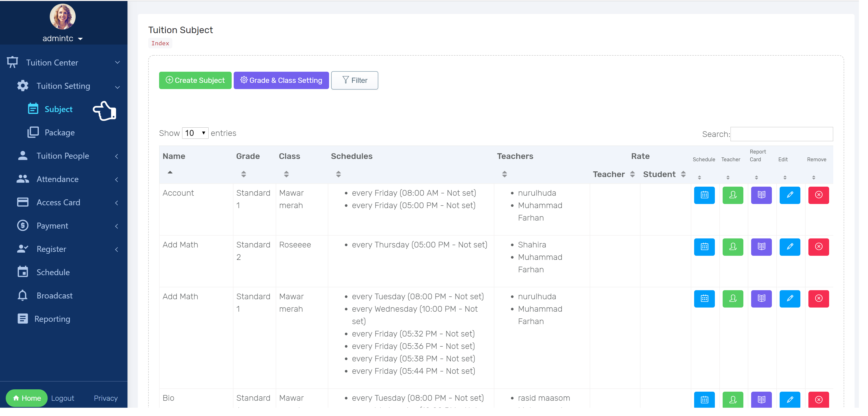Screen dimensions: 868x416
Task: Open the show entries count dropdown
Action: pyautogui.click(x=195, y=133)
